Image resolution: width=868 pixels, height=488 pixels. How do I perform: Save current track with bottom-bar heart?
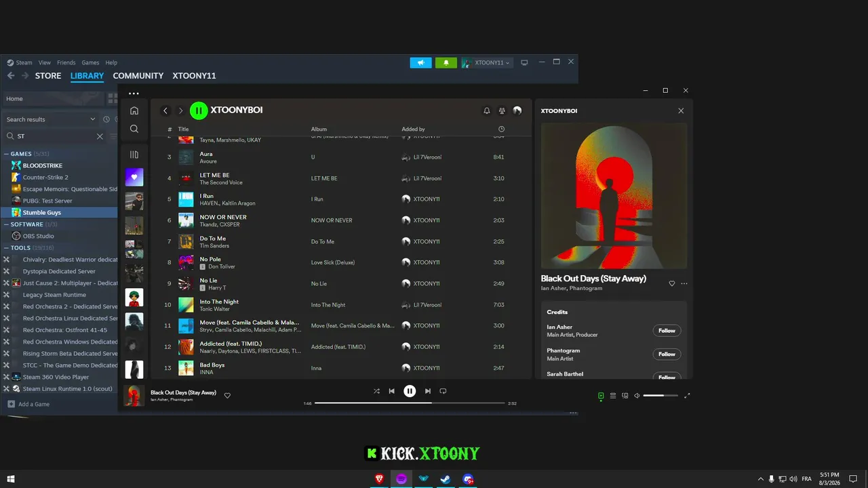pos(227,395)
